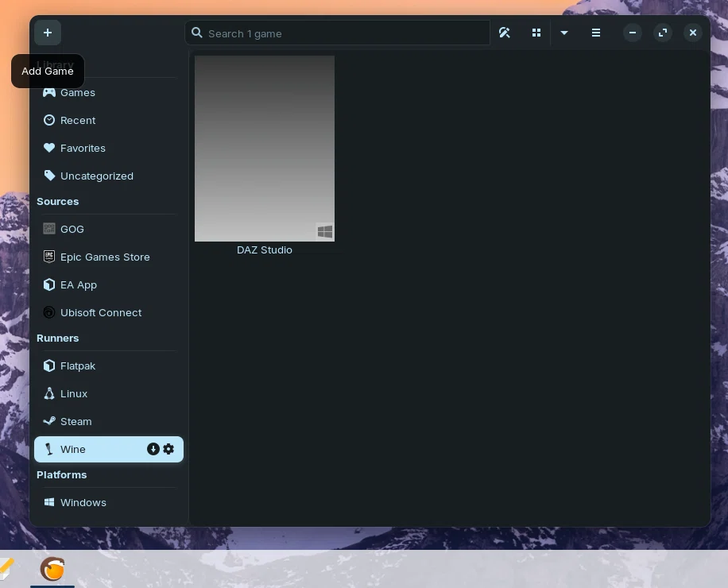Select the Wine runner row
This screenshot has height=588, width=728.
109,449
